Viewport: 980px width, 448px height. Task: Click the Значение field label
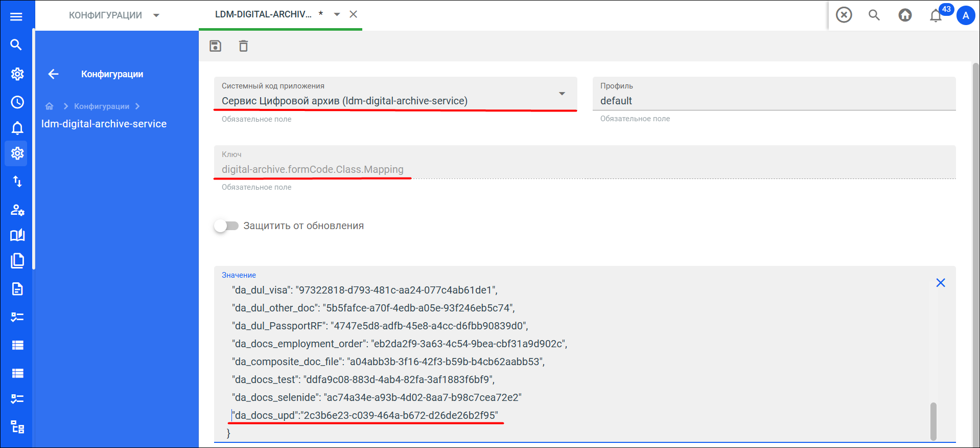pyautogui.click(x=239, y=275)
